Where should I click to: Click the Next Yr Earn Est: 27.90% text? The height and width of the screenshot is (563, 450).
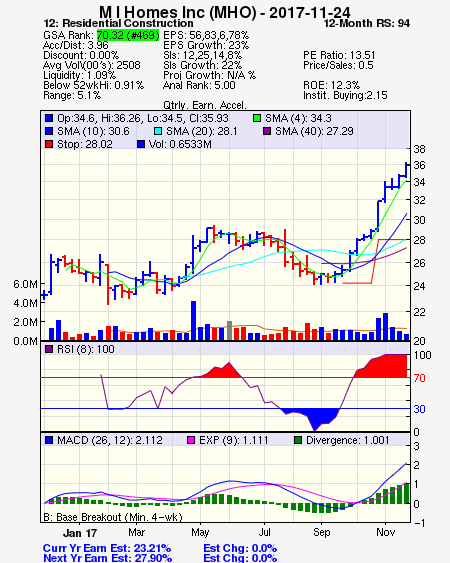[x=107, y=558]
